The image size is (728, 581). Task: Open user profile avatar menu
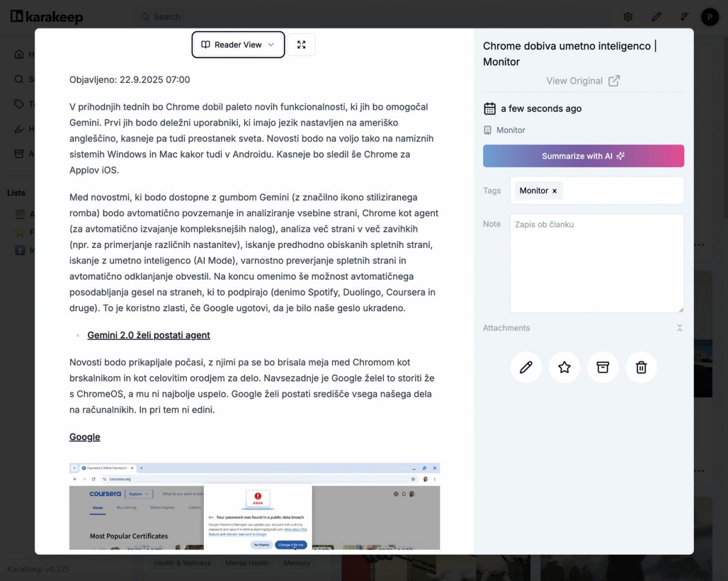710,17
